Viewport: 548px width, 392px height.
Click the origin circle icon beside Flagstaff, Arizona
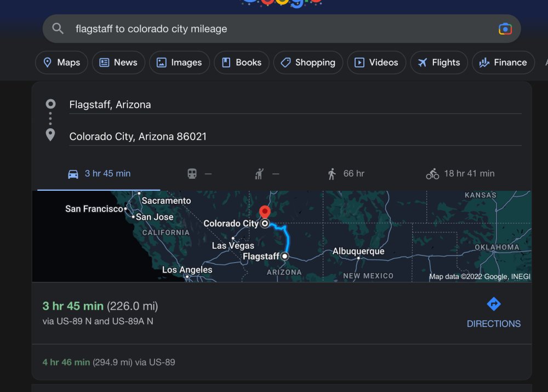coord(50,104)
